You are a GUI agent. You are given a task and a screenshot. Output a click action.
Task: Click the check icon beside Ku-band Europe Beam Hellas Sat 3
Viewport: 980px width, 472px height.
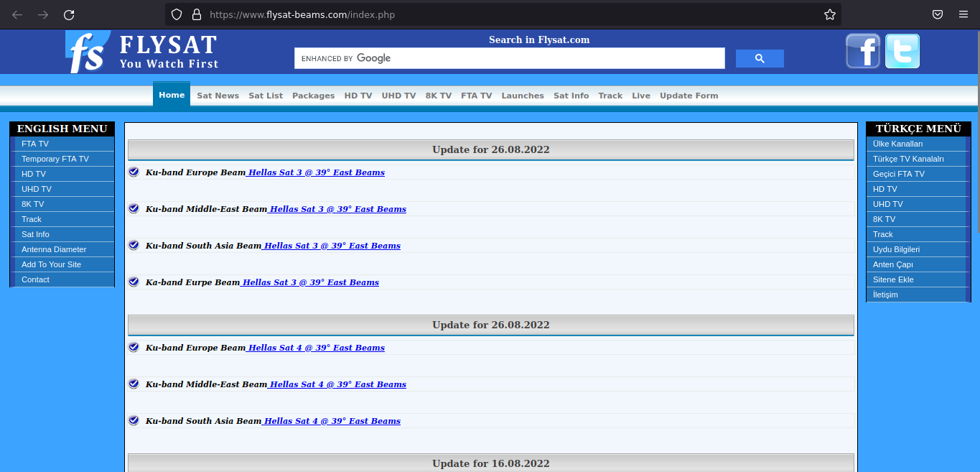(x=134, y=172)
